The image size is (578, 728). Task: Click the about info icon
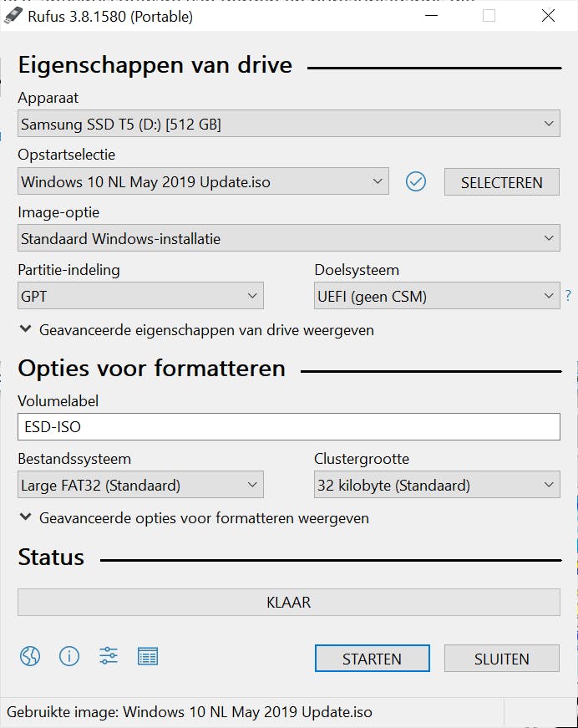click(x=69, y=657)
